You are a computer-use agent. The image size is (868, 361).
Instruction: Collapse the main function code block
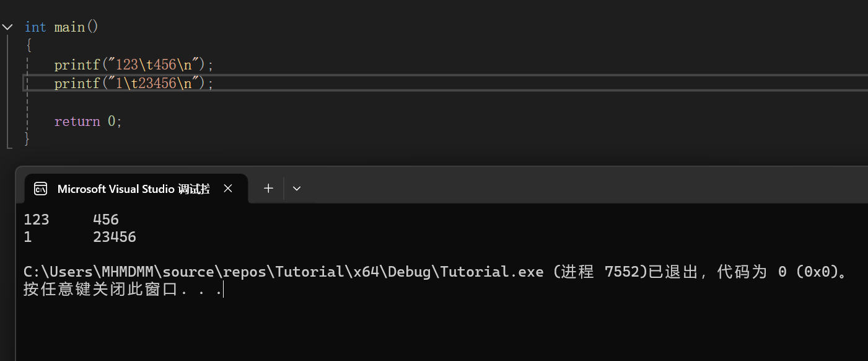[x=7, y=27]
